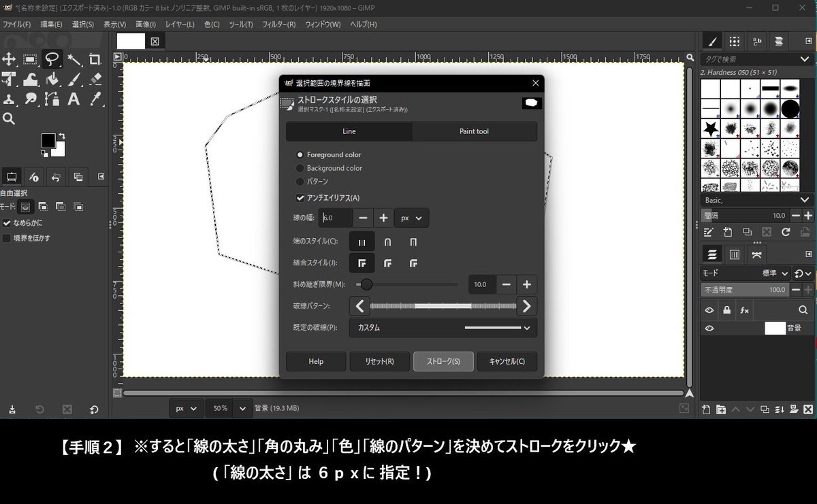The width and height of the screenshot is (817, 504).
Task: Open the フィルター(R) menu
Action: tap(278, 24)
